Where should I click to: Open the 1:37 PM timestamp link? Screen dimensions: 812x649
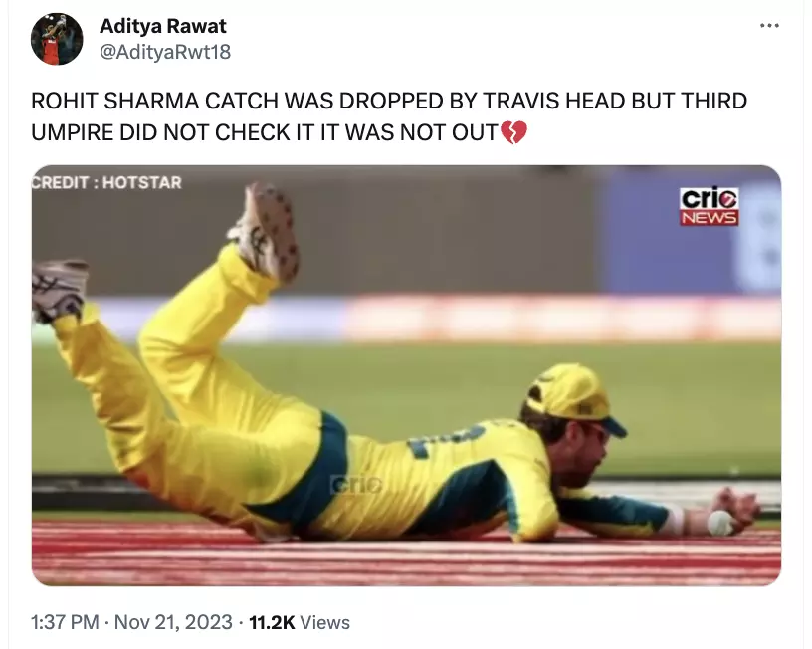point(65,622)
